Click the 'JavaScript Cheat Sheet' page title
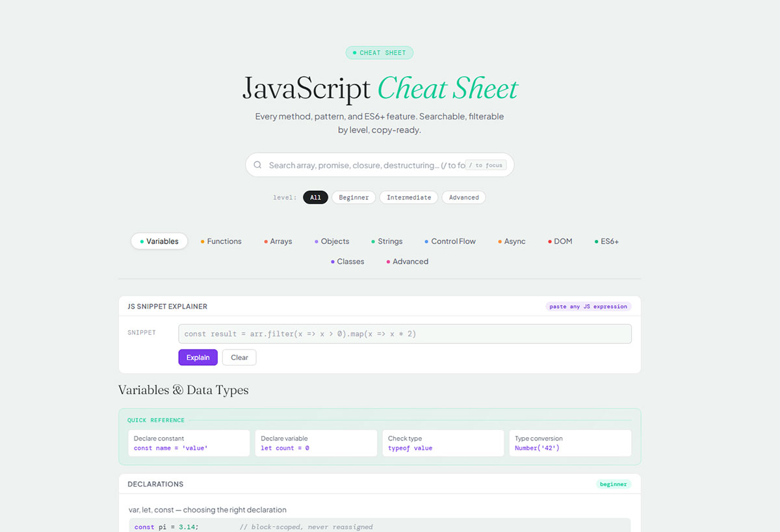Image resolution: width=780 pixels, height=532 pixels. click(x=380, y=89)
